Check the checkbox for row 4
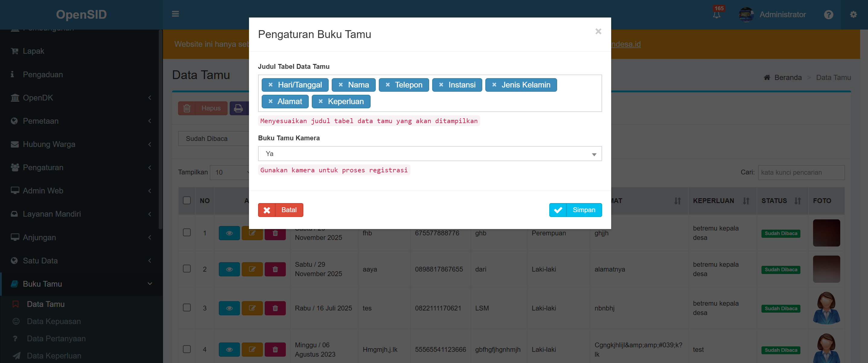 point(187,349)
